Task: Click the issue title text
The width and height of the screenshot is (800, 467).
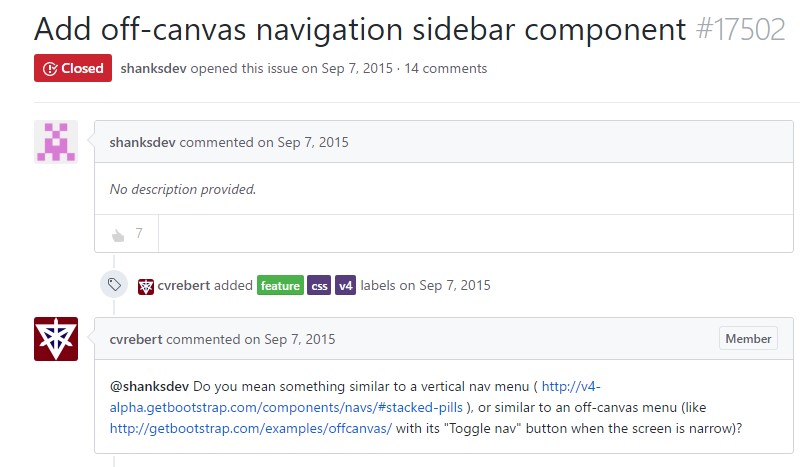Action: [x=360, y=28]
